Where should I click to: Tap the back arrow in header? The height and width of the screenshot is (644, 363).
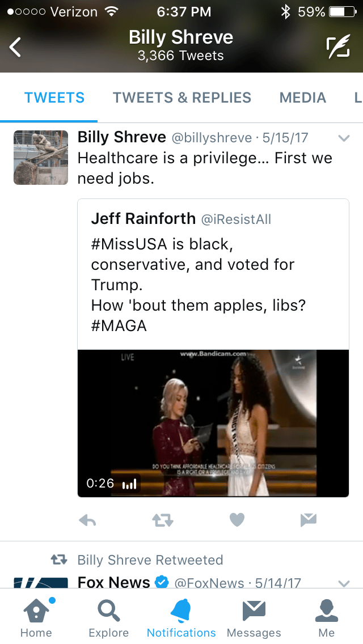[16, 48]
